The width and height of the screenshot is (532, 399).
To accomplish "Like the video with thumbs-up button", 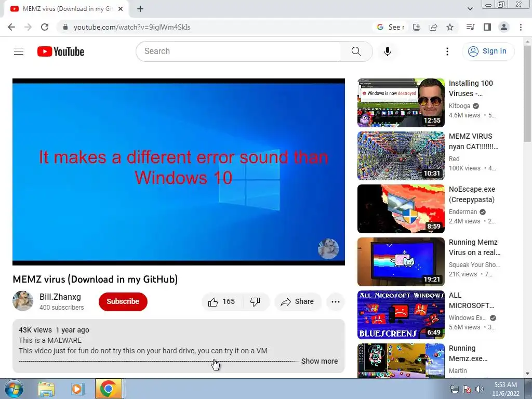I will [x=222, y=302].
